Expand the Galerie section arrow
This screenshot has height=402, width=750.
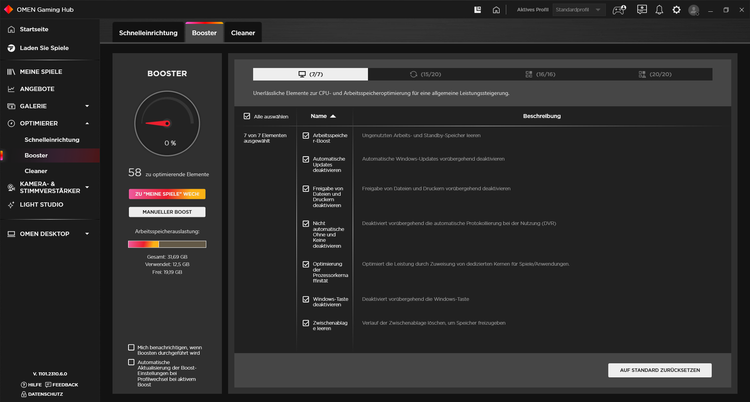click(87, 106)
